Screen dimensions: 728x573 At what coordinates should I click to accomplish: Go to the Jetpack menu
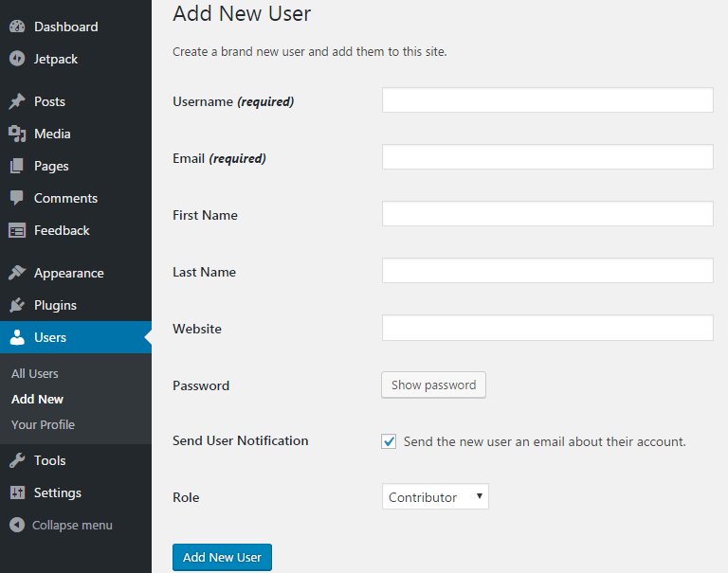[56, 59]
